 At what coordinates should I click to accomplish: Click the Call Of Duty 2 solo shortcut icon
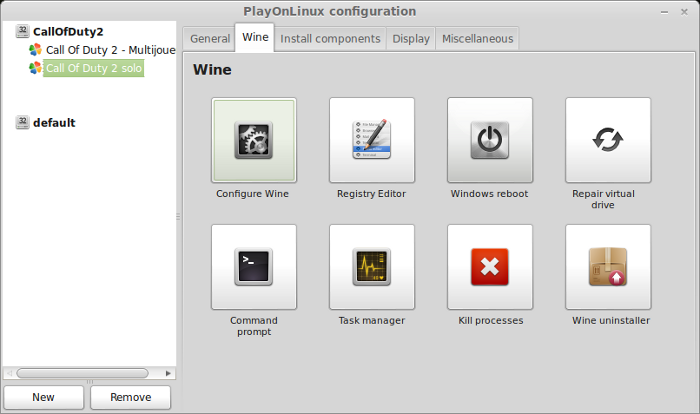click(x=35, y=68)
